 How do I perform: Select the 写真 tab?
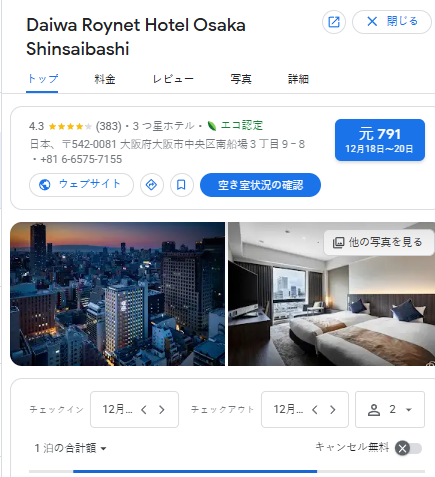click(x=241, y=79)
